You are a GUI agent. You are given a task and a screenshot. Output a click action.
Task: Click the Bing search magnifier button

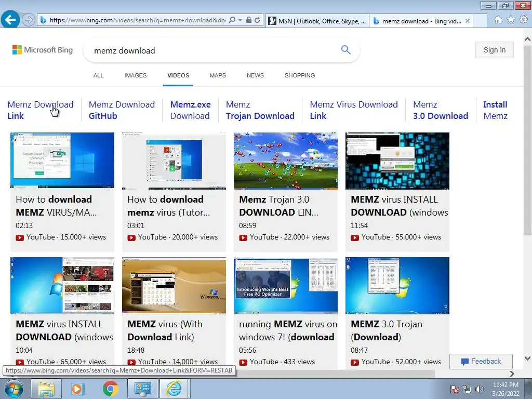[x=345, y=50]
